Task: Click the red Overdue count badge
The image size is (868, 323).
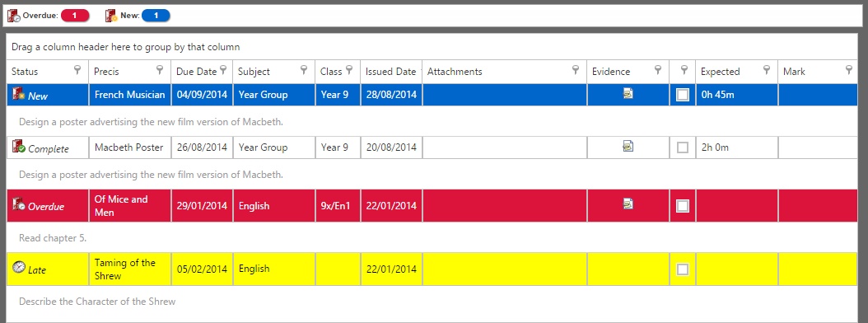Action: coord(74,16)
